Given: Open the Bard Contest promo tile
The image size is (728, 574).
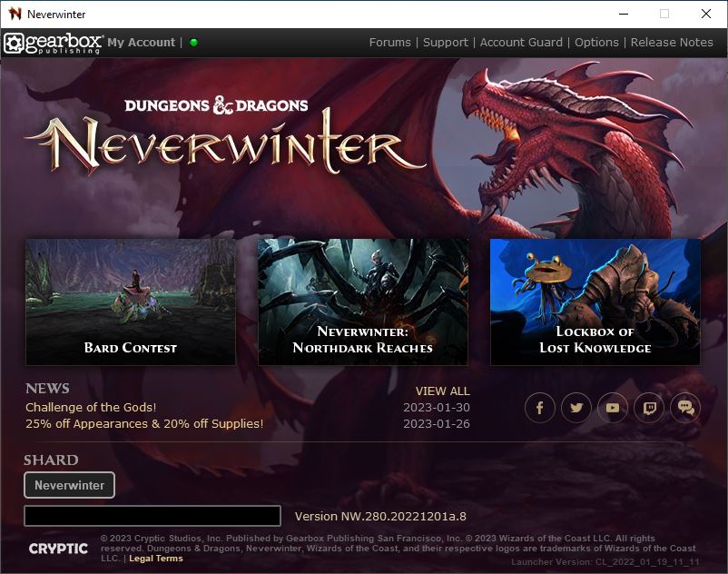Looking at the screenshot, I should point(131,302).
